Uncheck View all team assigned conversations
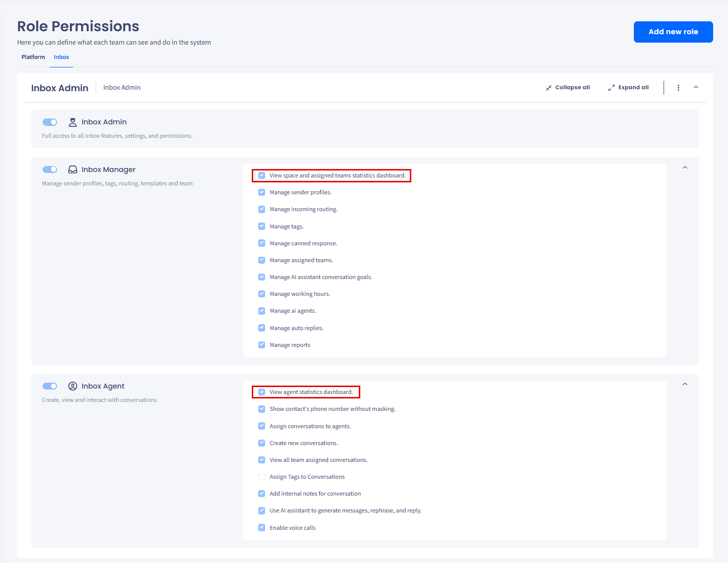Viewport: 728px width, 563px height. pyautogui.click(x=262, y=460)
